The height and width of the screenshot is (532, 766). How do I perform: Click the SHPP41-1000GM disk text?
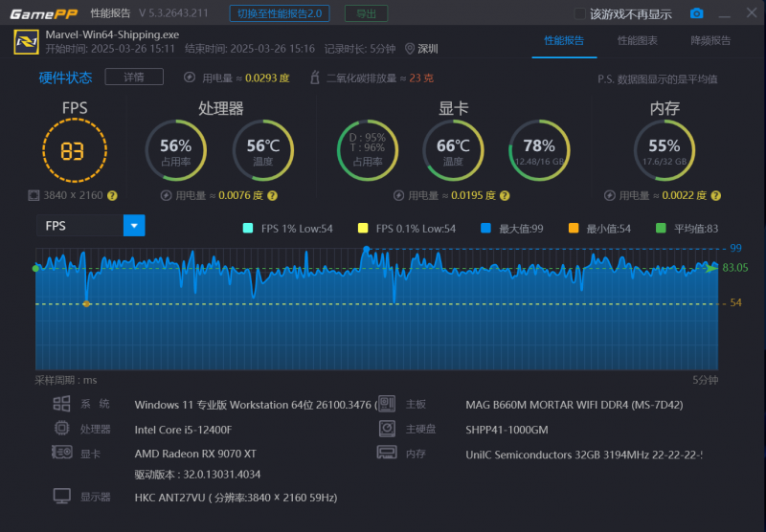507,430
